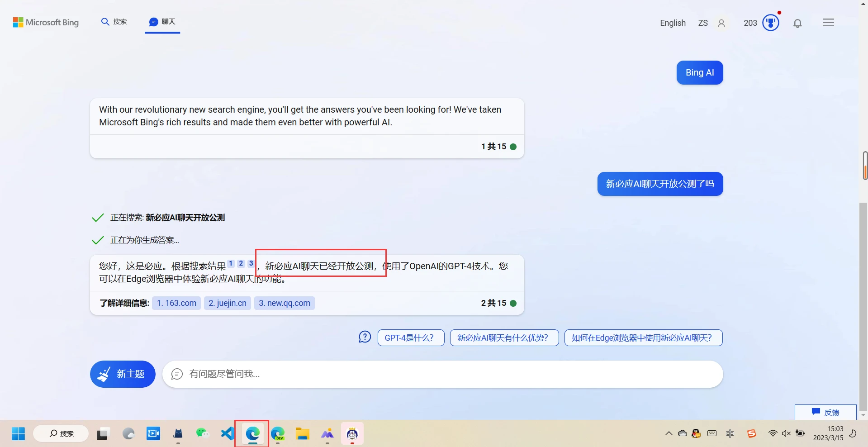The image size is (868, 447).
Task: Open OneDrive cloud tray icon
Action: (x=682, y=433)
